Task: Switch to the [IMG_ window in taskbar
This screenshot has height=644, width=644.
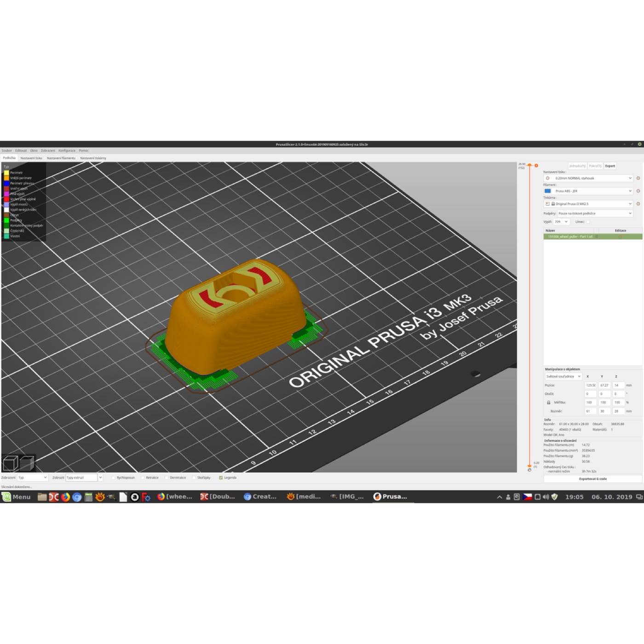Action: pyautogui.click(x=347, y=497)
